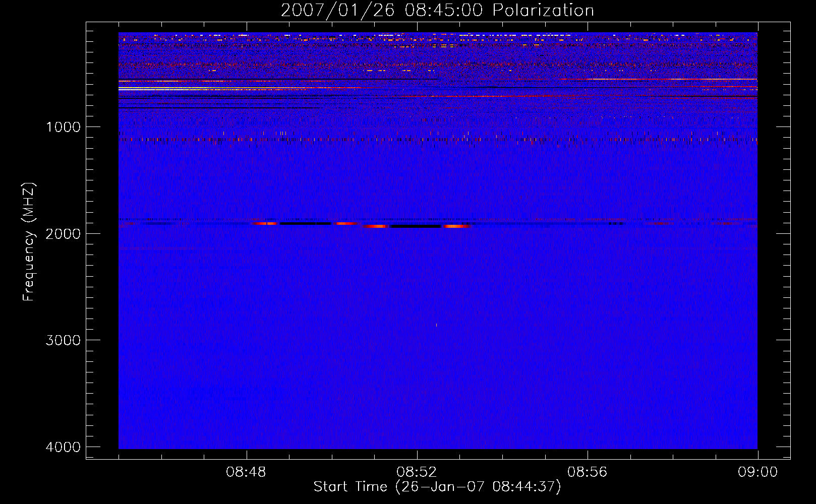
Task: Click the 08:52 time tick label
Action: (417, 472)
